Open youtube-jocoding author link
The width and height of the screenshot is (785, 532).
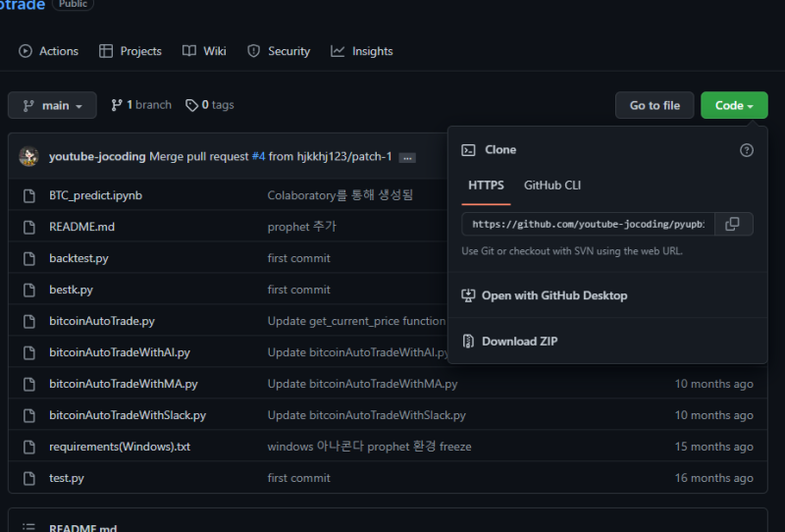pyautogui.click(x=97, y=156)
